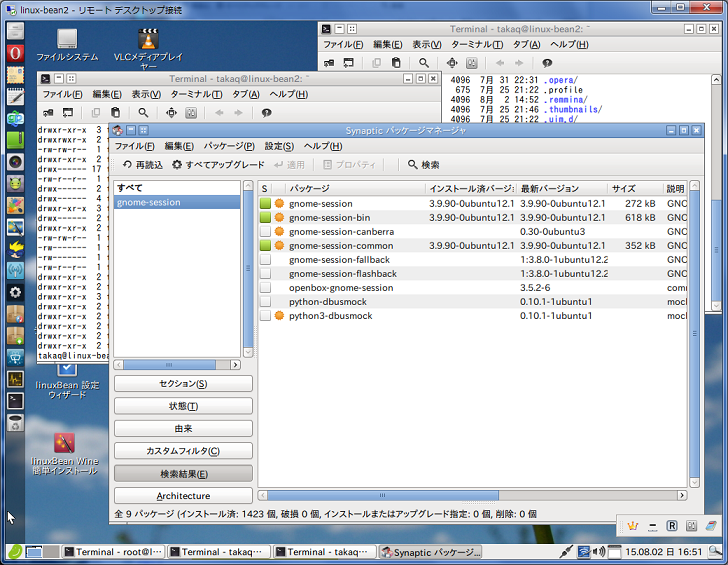This screenshot has width=728, height=565.
Task: Mark the openbox-gnome-session status box
Action: pyautogui.click(x=265, y=287)
